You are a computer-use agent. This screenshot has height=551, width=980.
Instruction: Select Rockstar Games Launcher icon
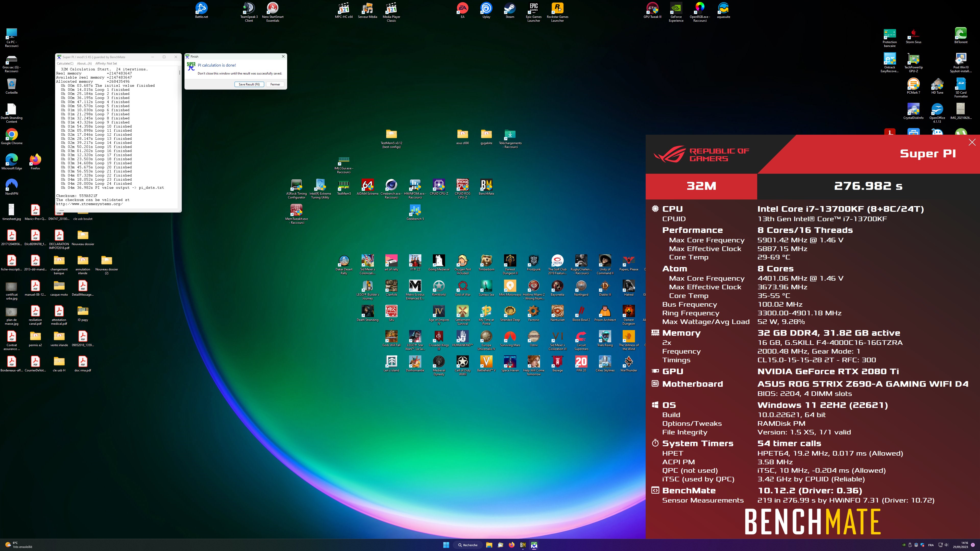pyautogui.click(x=557, y=12)
